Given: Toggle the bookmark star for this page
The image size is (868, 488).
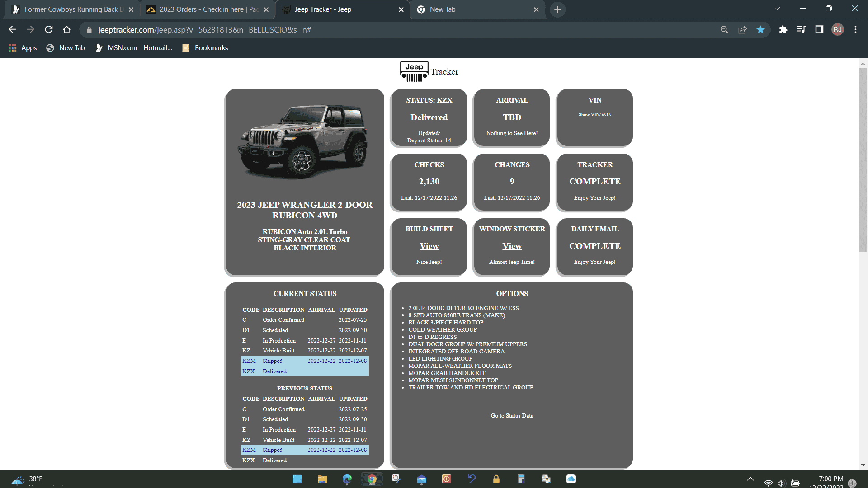Looking at the screenshot, I should [760, 30].
